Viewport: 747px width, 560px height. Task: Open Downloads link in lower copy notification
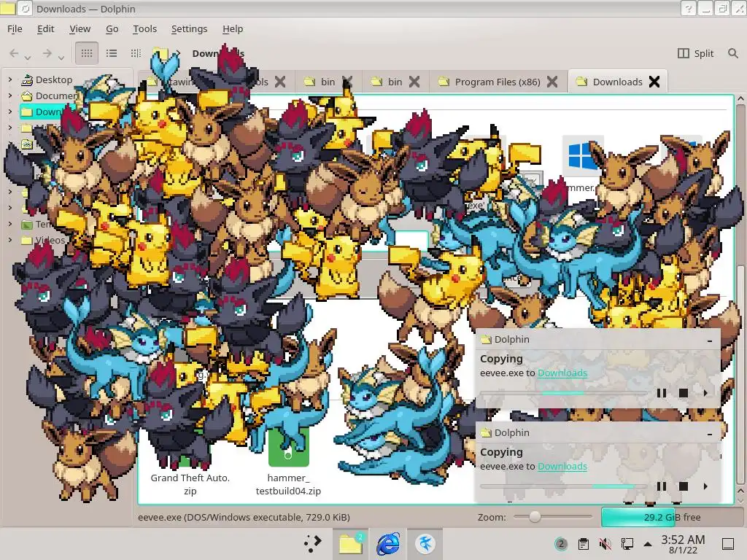tap(562, 466)
